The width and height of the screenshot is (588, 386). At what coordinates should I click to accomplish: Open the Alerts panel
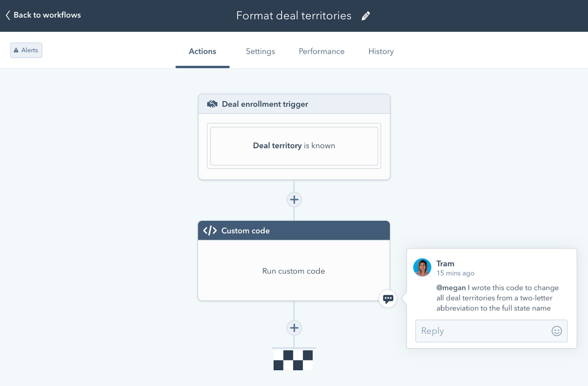click(26, 50)
